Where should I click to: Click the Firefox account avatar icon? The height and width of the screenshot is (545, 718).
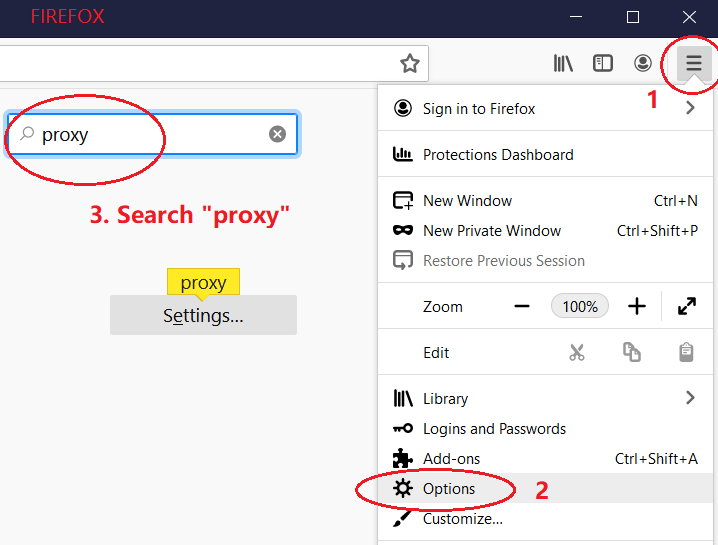pyautogui.click(x=642, y=63)
